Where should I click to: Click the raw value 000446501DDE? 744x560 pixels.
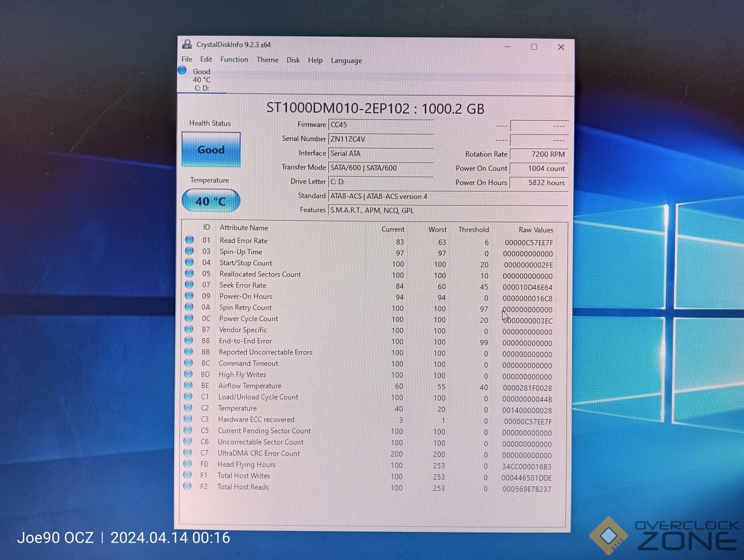526,478
